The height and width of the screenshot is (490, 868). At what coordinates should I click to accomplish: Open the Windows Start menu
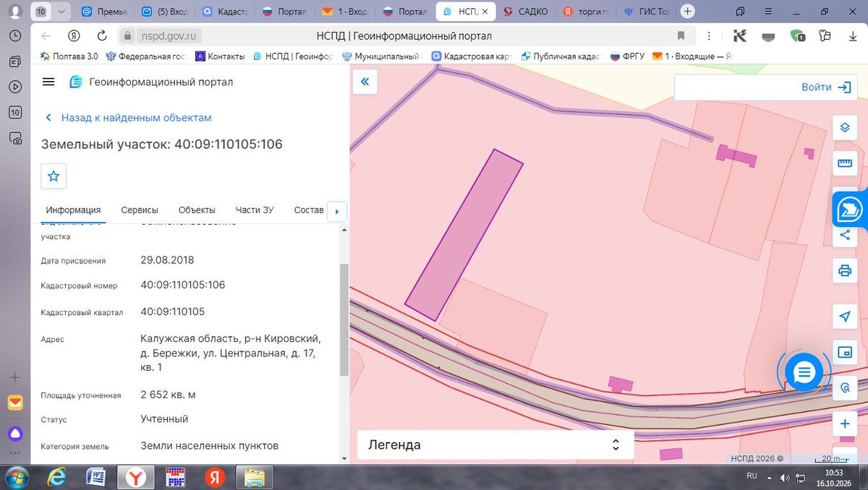[x=16, y=477]
